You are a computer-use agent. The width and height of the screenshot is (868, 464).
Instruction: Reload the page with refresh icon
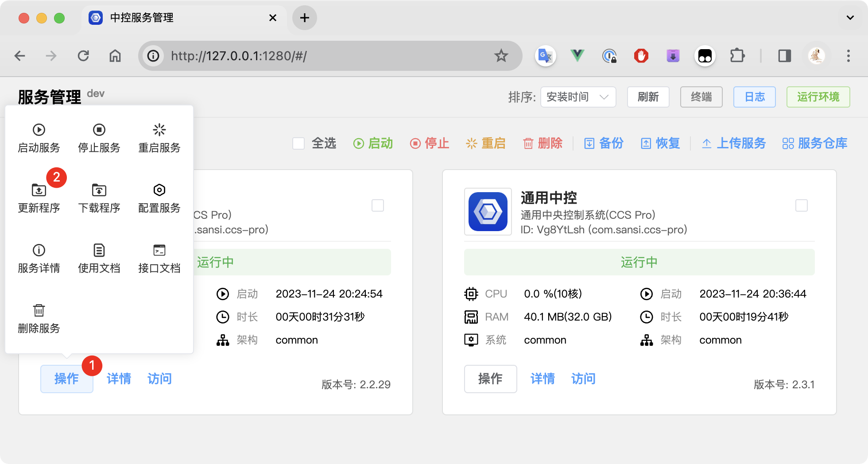(x=83, y=56)
